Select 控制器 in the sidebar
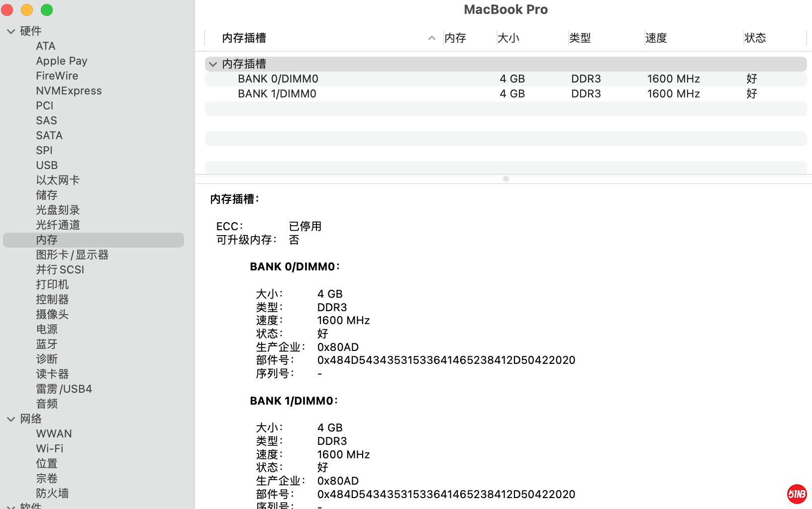The width and height of the screenshot is (812, 509). (52, 300)
